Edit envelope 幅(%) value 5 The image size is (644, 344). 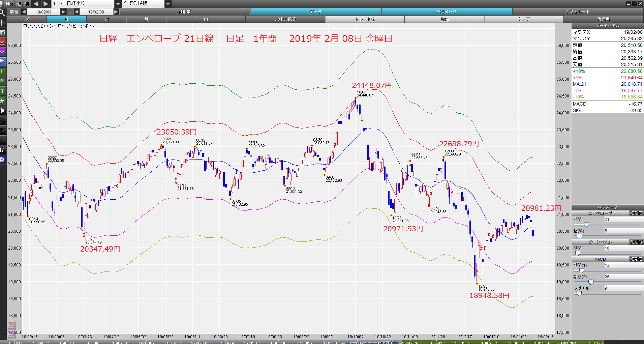point(623,231)
